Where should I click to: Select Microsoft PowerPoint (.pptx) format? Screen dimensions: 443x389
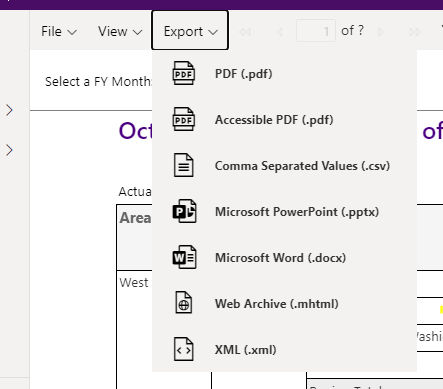pos(284,211)
